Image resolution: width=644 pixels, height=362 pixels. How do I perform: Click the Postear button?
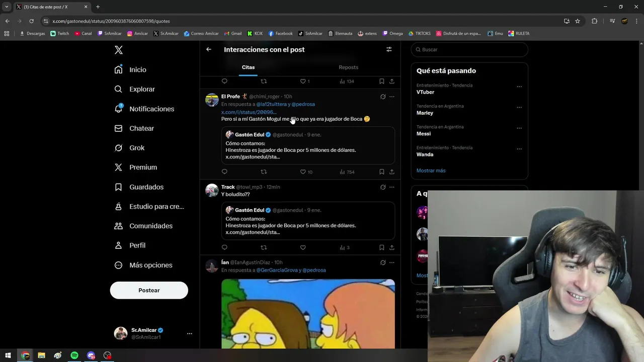149,290
